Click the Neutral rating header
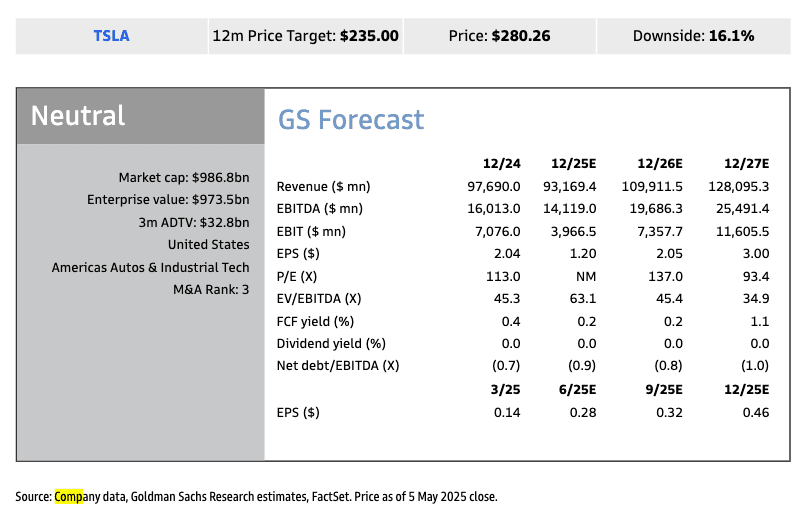 [78, 116]
